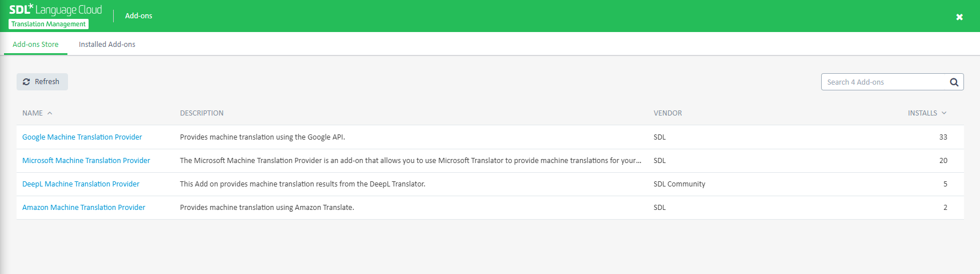The width and height of the screenshot is (980, 274).
Task: Focus the Search 4 Add-ons field
Action: coord(885,82)
